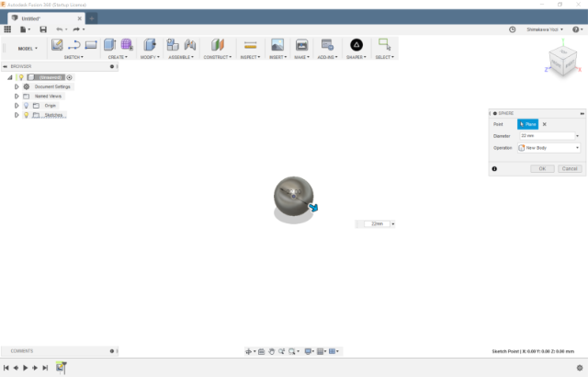
Task: Select the Zoom navigation tool
Action: tap(282, 351)
